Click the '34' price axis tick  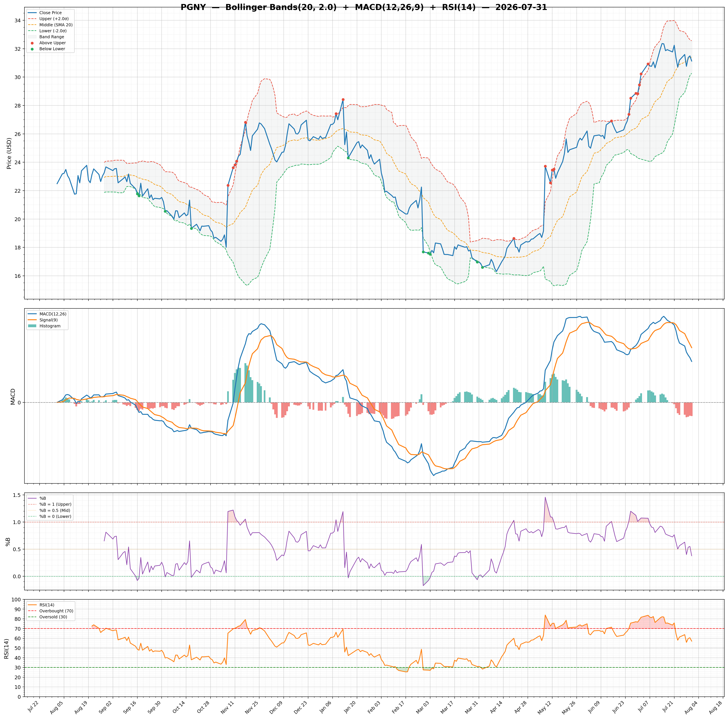coord(18,20)
